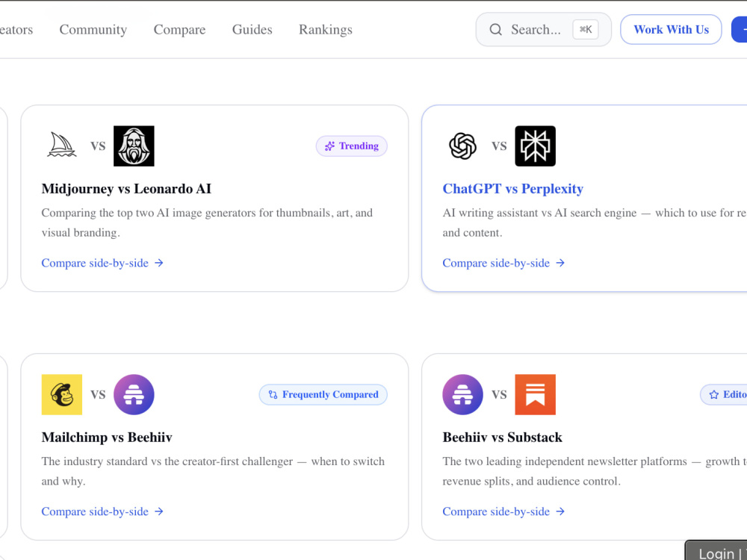Image resolution: width=747 pixels, height=560 pixels.
Task: Click the Leonardo AI bearded face logo
Action: [134, 146]
